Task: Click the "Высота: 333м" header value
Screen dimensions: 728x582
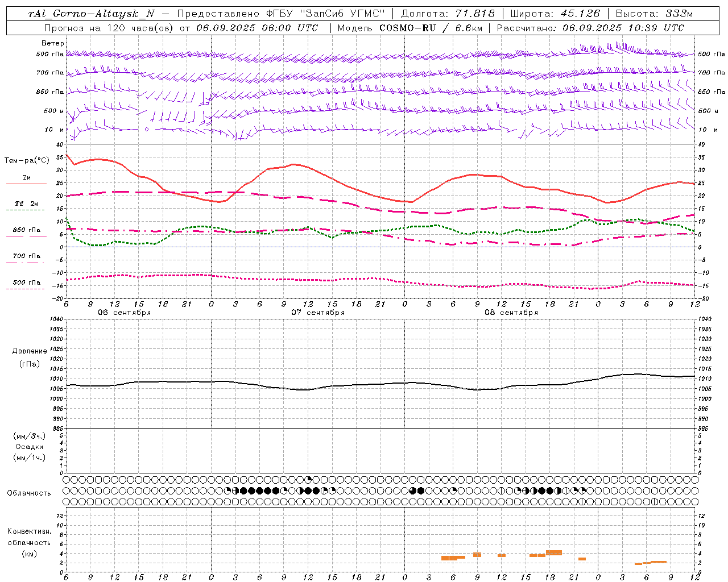Action: coord(653,14)
